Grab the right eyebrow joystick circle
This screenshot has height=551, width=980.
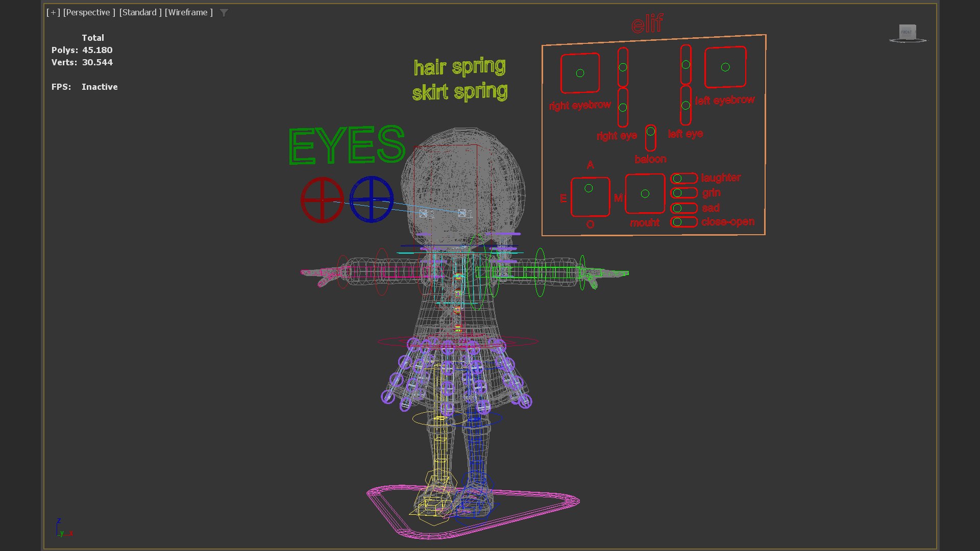580,73
